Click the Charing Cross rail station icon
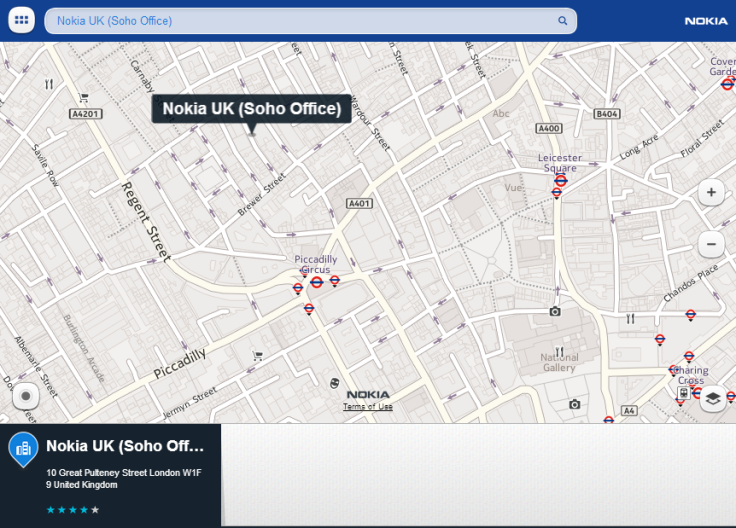This screenshot has height=528, width=736. pyautogui.click(x=683, y=393)
